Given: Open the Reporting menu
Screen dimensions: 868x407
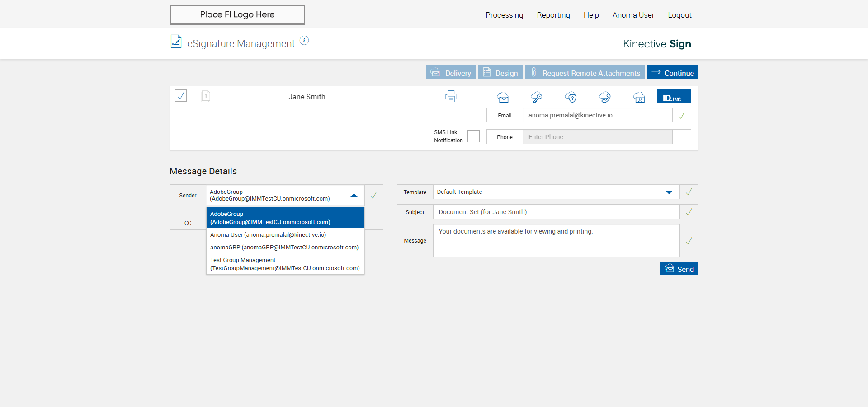Looking at the screenshot, I should coord(553,15).
